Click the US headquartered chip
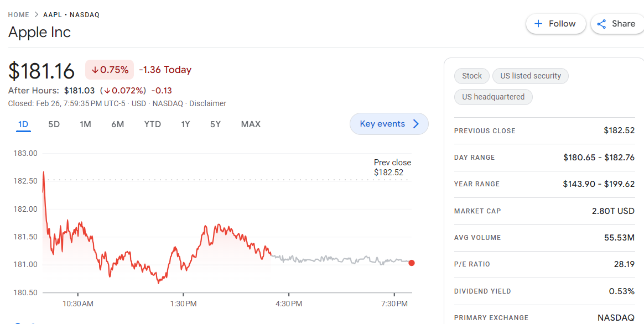The width and height of the screenshot is (644, 324). pos(494,97)
